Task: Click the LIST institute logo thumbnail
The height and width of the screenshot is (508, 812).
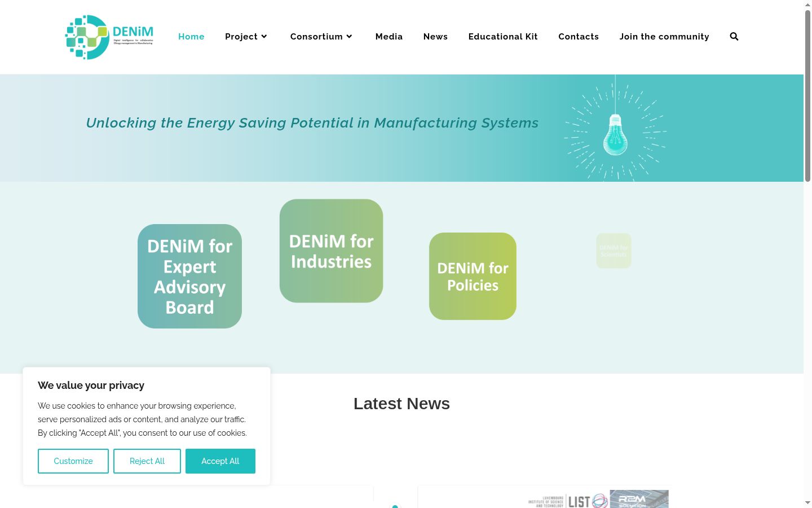Action: (x=568, y=500)
